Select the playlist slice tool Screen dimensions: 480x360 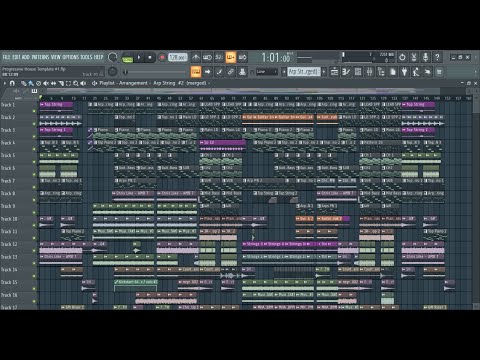[x=61, y=83]
